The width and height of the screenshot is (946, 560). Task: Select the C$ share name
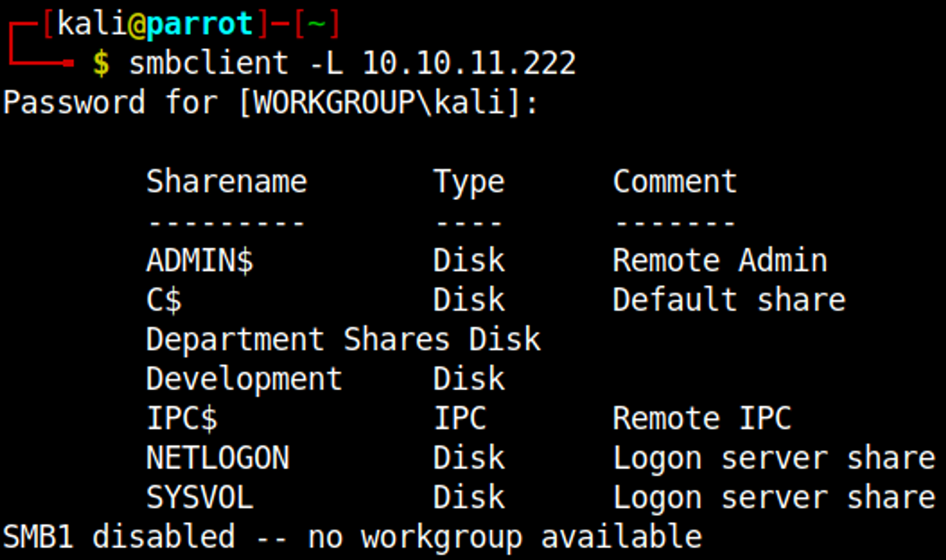point(164,300)
